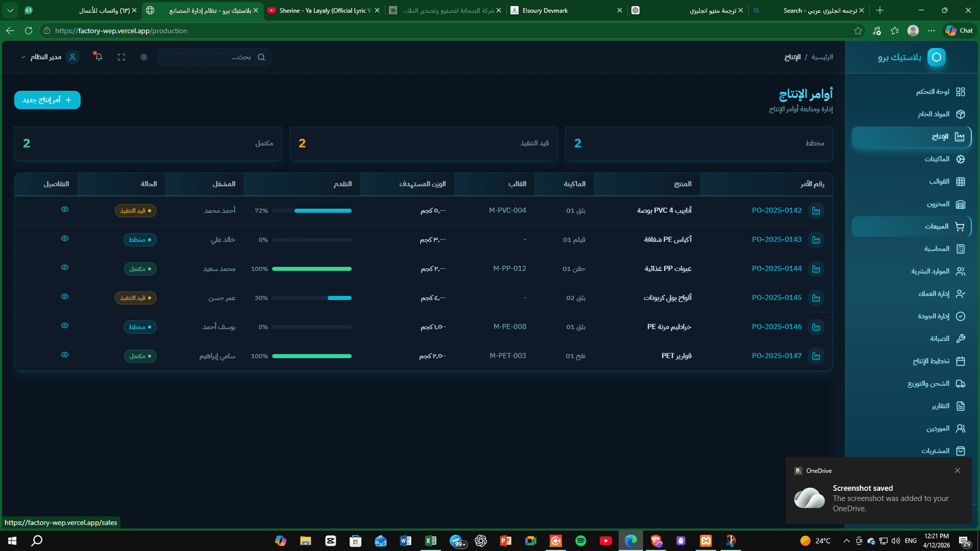Screen dimensions: 980x551
Task: Switch to Sherine Ya Layaly YouTube tab
Action: [x=324, y=10]
